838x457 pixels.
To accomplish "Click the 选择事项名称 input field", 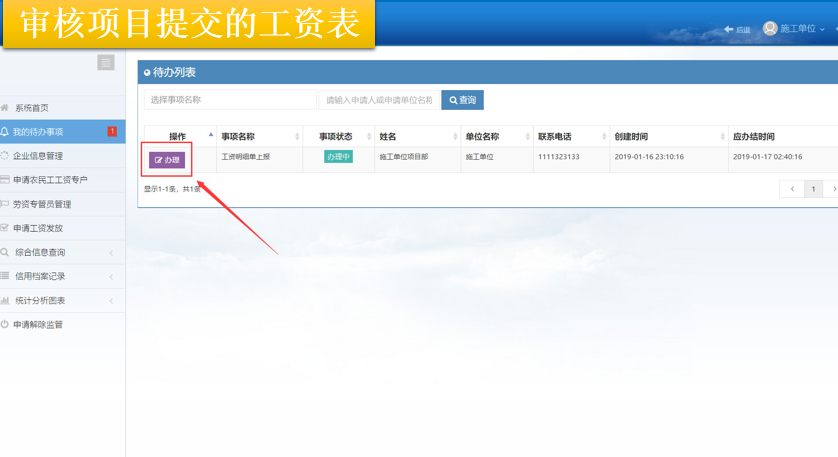I will pyautogui.click(x=230, y=100).
